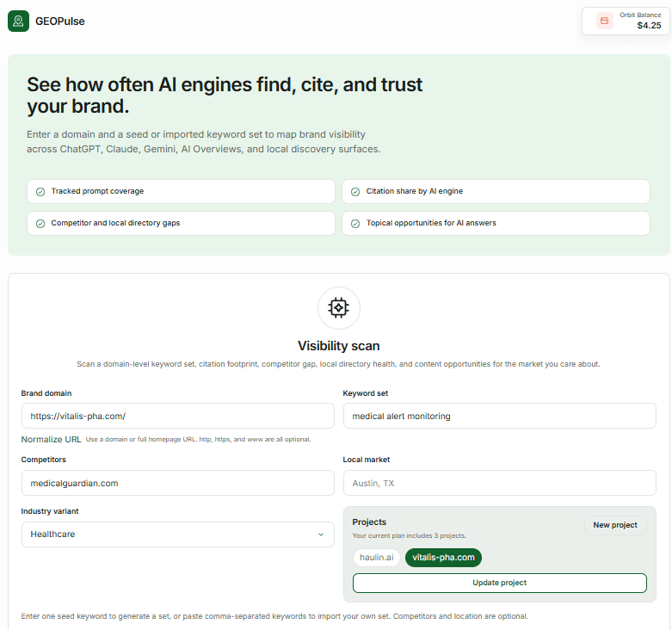Click the GEOPulse map pin logo icon

(x=18, y=21)
